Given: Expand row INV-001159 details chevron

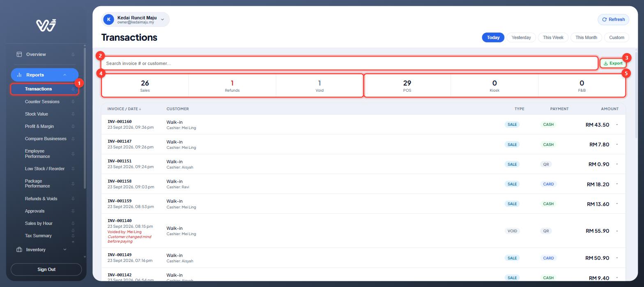Looking at the screenshot, I should pos(617,204).
